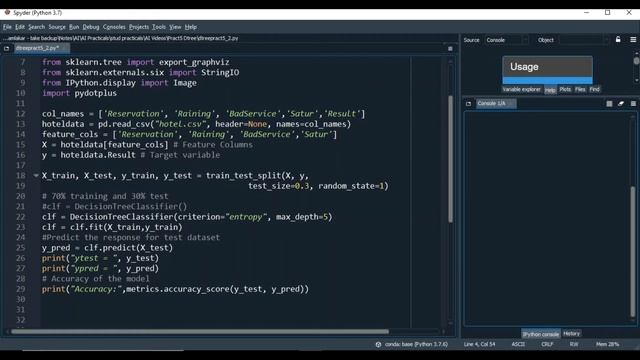Open the Source dropdown set to Console
This screenshot has height=360, width=640.
click(x=507, y=40)
